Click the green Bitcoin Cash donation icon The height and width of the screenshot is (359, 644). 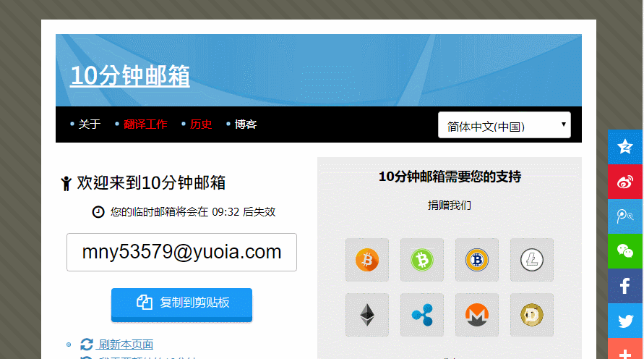click(422, 260)
